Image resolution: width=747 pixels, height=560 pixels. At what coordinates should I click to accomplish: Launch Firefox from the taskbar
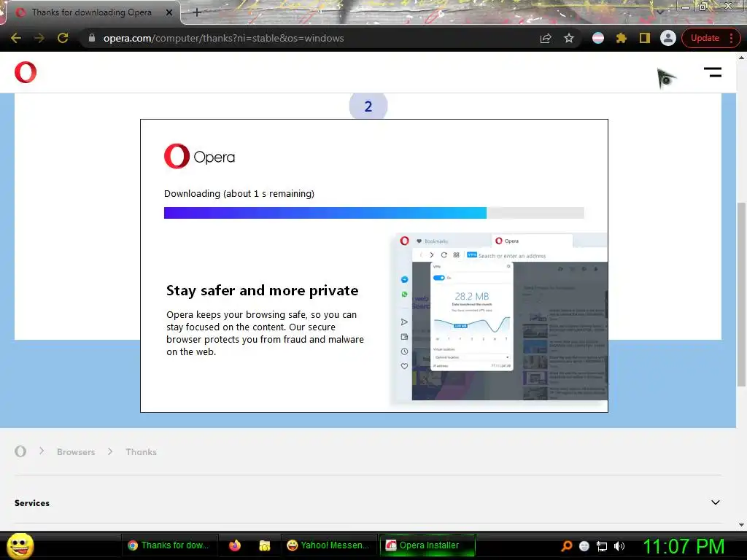click(x=234, y=545)
